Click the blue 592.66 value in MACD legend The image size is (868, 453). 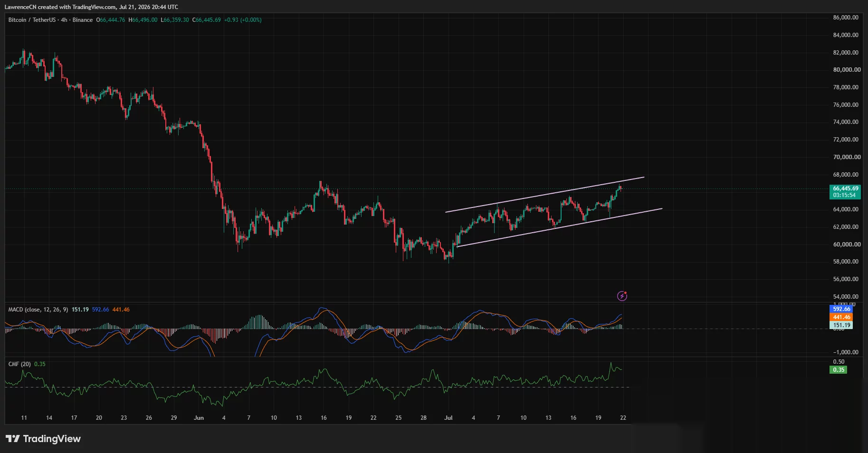[x=100, y=310]
